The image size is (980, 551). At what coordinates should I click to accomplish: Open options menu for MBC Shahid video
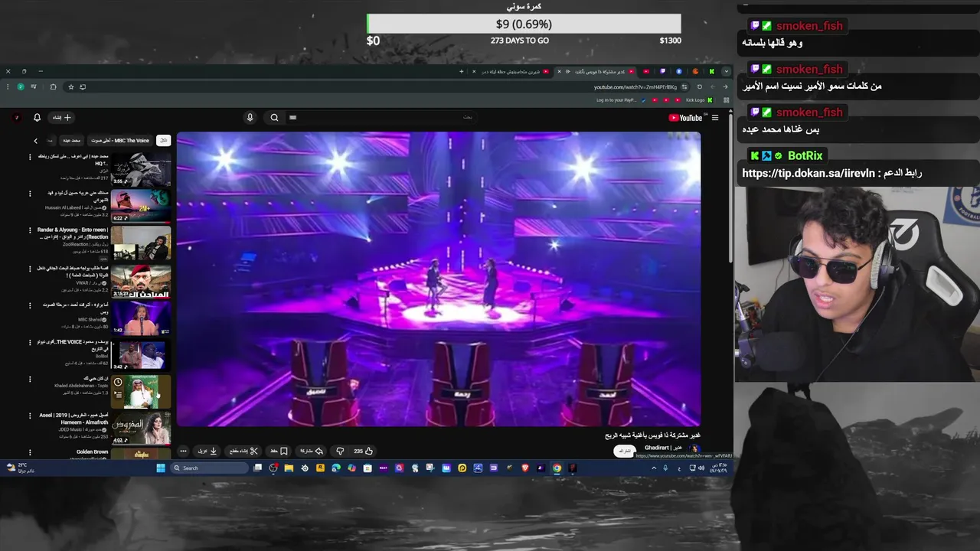(30, 305)
